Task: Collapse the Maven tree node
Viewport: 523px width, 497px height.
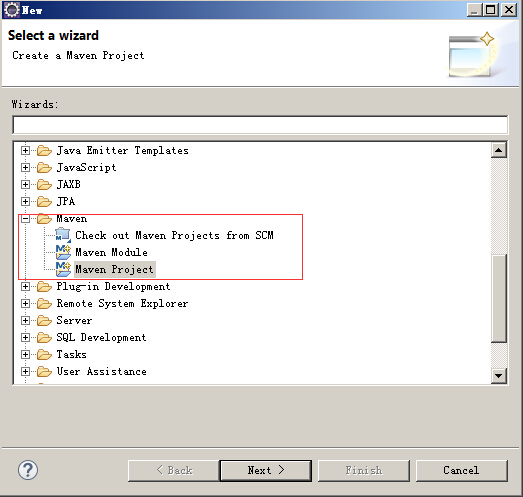Action: 25,219
